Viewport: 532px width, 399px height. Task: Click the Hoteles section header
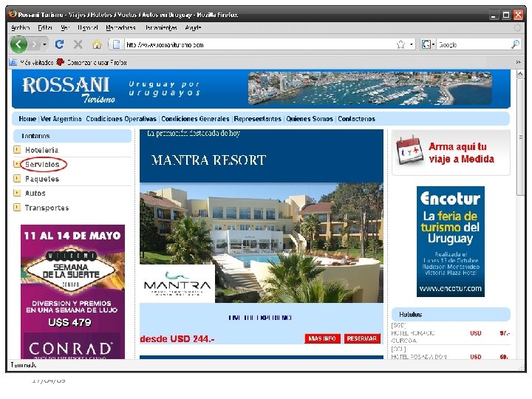tap(451, 315)
